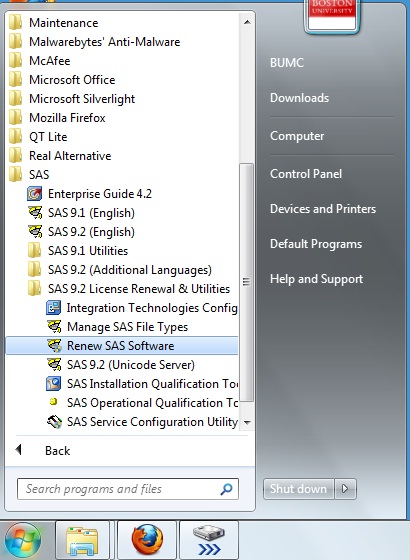
Task: Launch Firefox from the taskbar
Action: click(147, 541)
